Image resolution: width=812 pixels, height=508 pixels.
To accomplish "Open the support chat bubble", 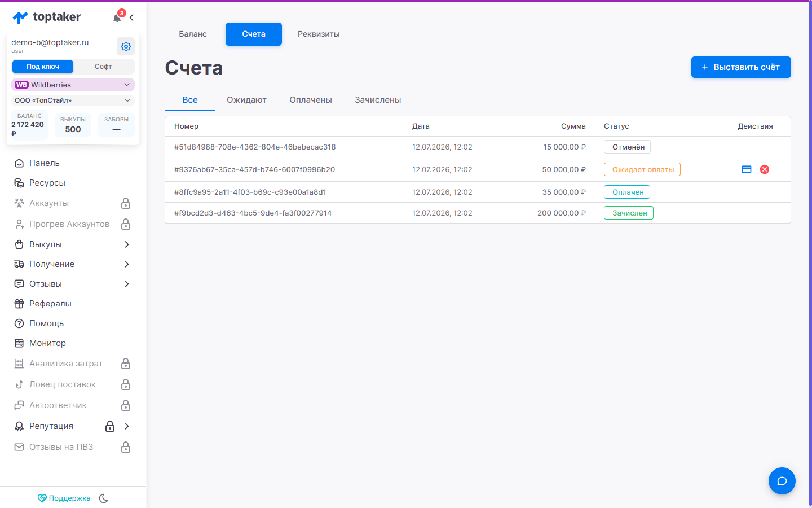I will pyautogui.click(x=782, y=481).
